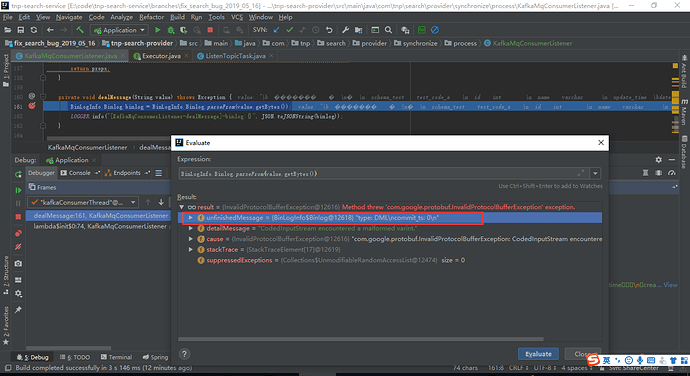Run Application with the green play icon

point(158,30)
